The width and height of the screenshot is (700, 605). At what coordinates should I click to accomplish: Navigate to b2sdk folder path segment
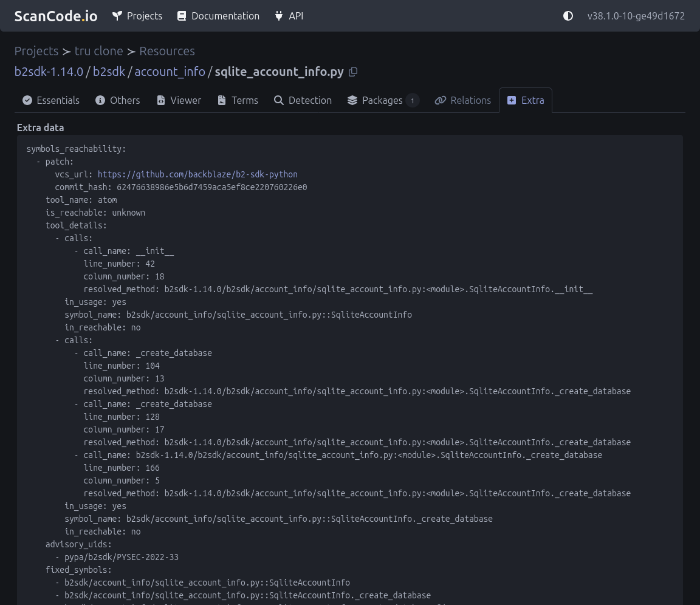[109, 72]
